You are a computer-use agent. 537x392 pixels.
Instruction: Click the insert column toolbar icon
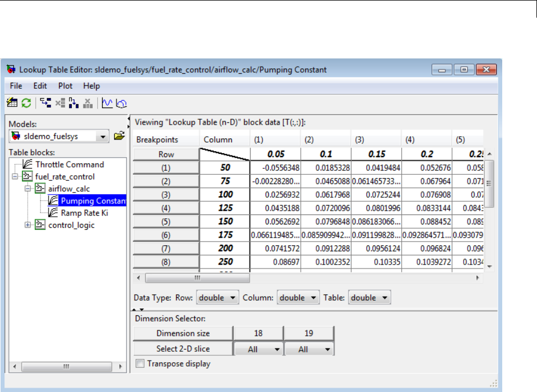pos(73,103)
